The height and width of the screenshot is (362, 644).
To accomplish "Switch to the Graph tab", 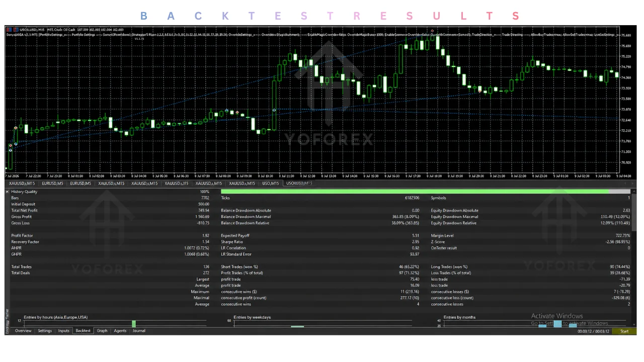I will click(x=102, y=331).
